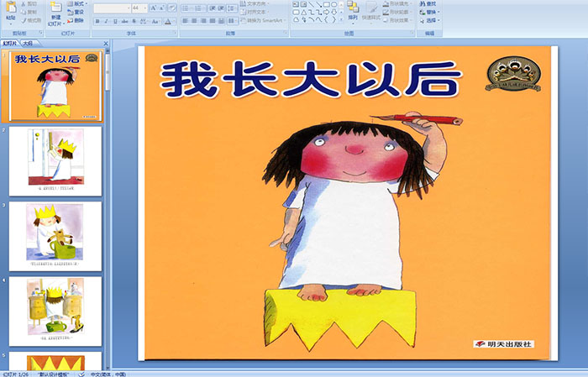Click the Cut (剪切) command
588x377 pixels.
pos(29,3)
